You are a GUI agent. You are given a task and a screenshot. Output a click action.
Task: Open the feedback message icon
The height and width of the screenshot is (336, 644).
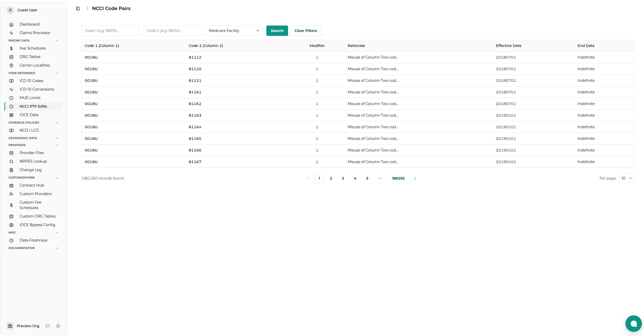click(48, 326)
